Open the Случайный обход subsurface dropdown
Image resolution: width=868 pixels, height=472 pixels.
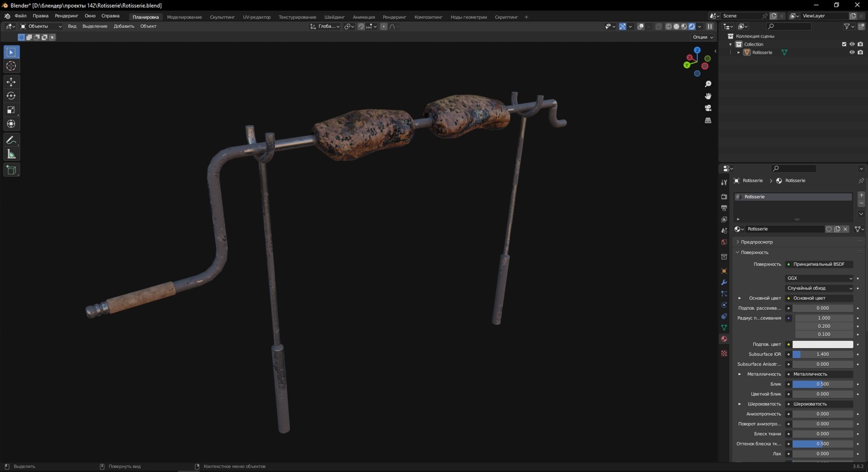point(820,288)
